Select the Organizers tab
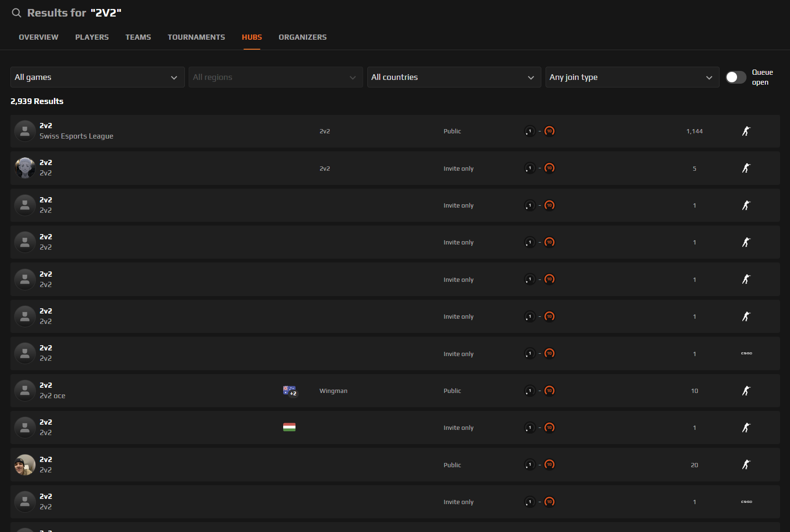790x532 pixels. click(x=302, y=37)
